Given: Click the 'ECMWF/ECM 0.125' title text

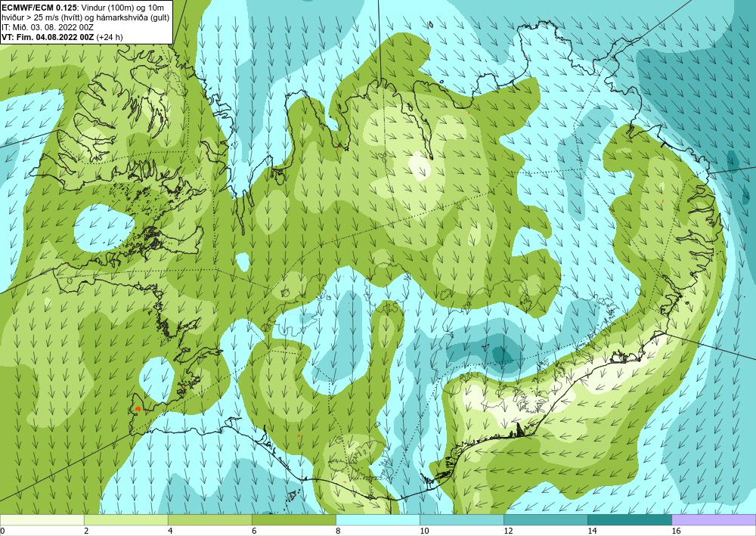Looking at the screenshot, I should 38,8.
